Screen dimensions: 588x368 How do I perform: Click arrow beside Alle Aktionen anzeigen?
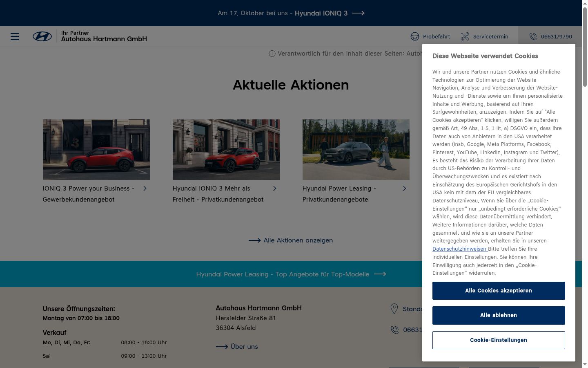click(x=254, y=240)
